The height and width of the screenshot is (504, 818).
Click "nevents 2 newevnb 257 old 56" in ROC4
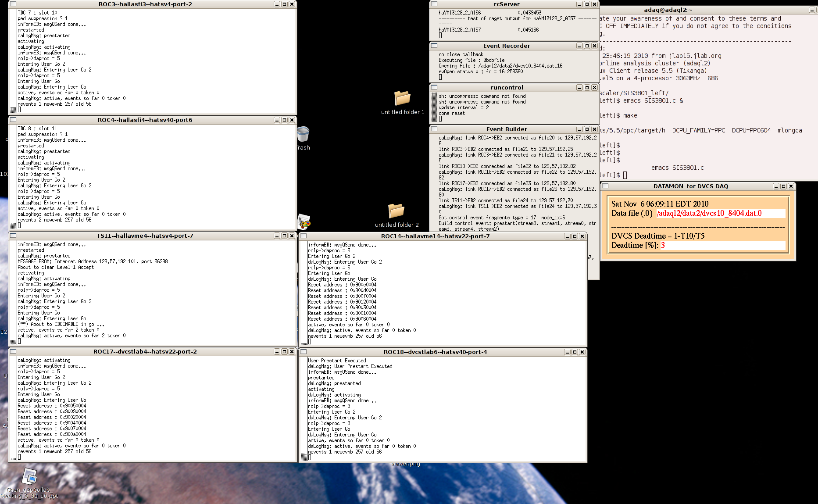pos(54,220)
